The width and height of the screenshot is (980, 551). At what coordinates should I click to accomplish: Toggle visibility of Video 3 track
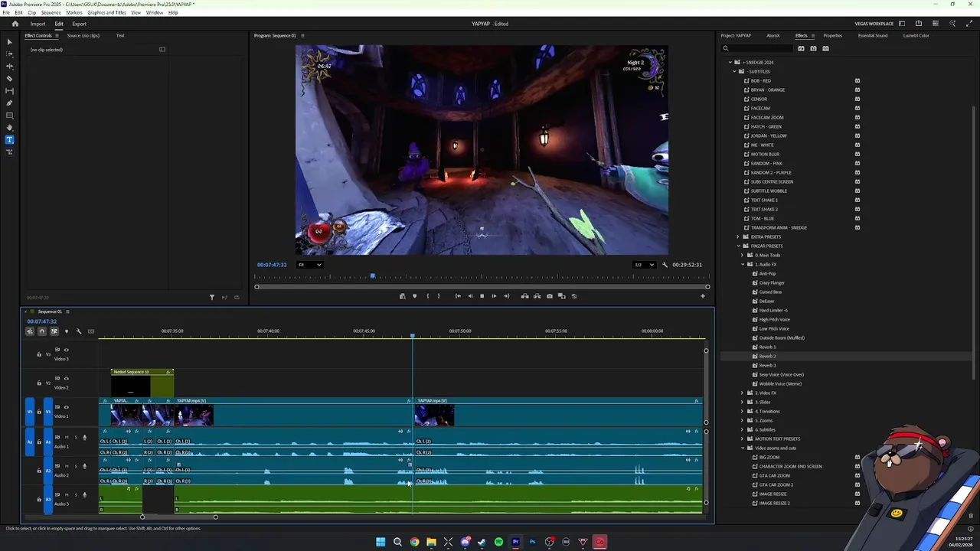[x=66, y=350]
